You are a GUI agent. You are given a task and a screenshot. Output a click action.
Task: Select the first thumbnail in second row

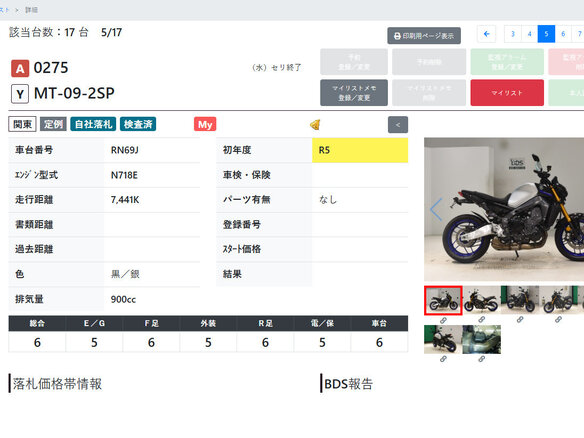click(x=443, y=339)
